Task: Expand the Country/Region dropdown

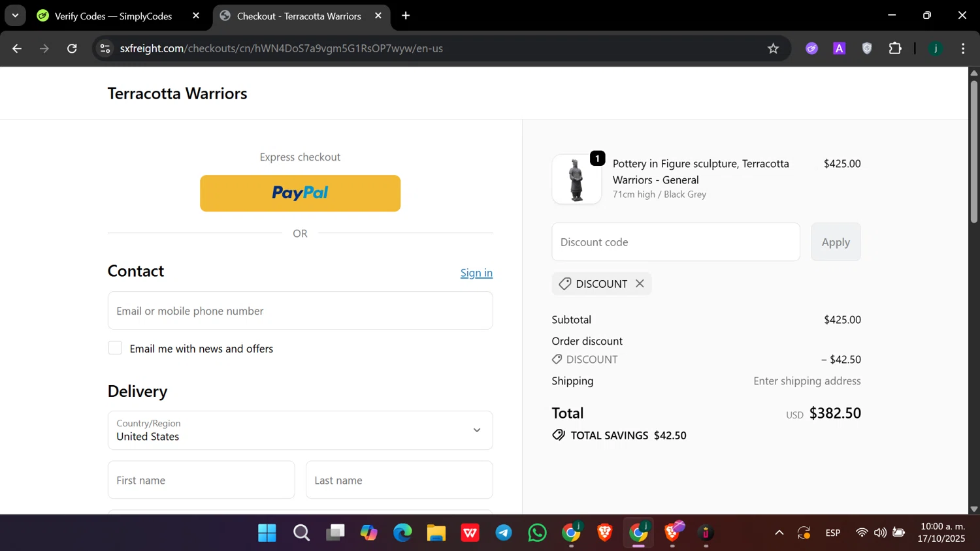Action: pos(300,430)
